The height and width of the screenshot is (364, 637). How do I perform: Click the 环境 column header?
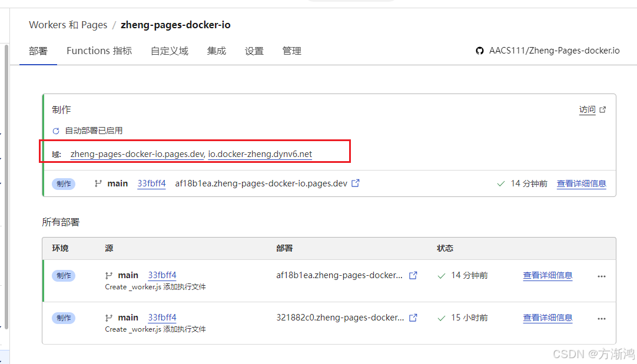tap(60, 248)
